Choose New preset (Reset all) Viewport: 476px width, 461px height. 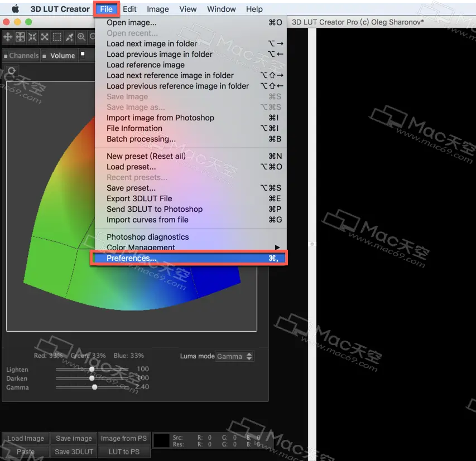coord(191,156)
